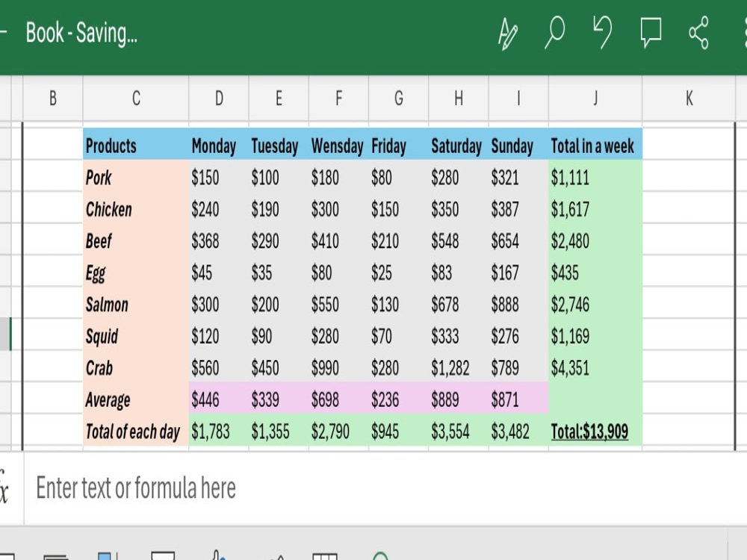
Task: Select Saturday average $889 cell
Action: pyautogui.click(x=459, y=399)
